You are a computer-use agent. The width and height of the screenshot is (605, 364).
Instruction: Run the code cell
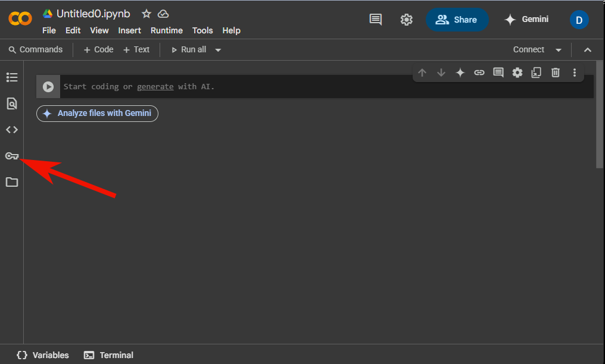(x=48, y=87)
